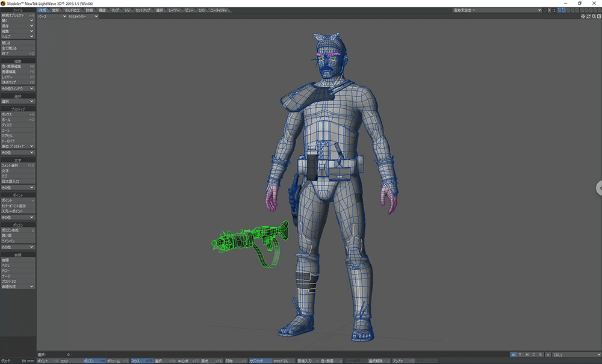Expand その他ウィンドウ dropdown
Image resolution: width=602 pixels, height=364 pixels.
(x=17, y=88)
